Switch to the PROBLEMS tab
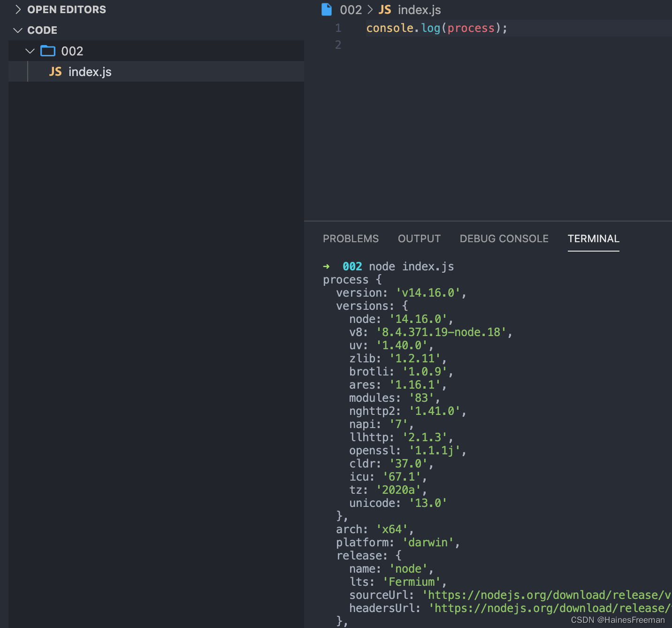Image resolution: width=672 pixels, height=628 pixels. [x=351, y=238]
